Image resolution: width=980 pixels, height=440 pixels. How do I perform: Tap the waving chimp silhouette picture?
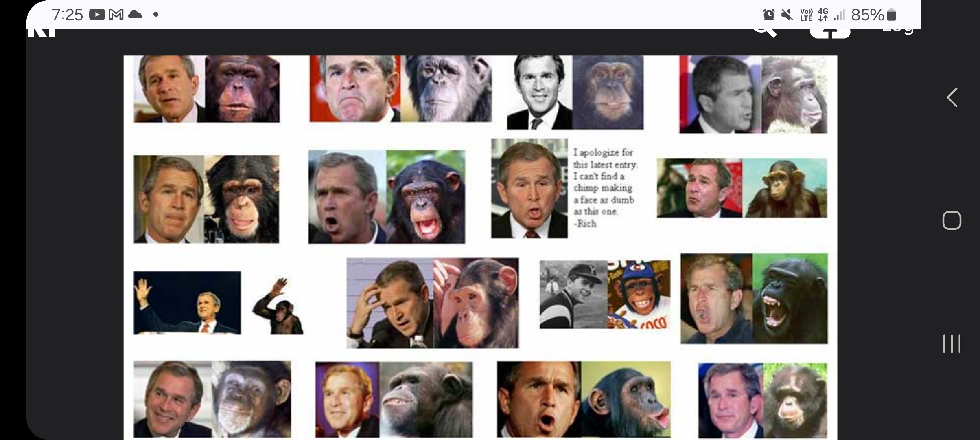(x=278, y=306)
